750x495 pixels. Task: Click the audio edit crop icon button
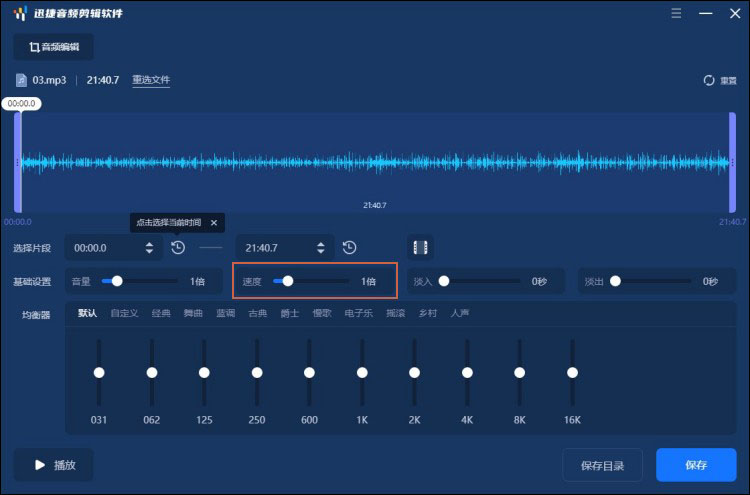(x=54, y=47)
